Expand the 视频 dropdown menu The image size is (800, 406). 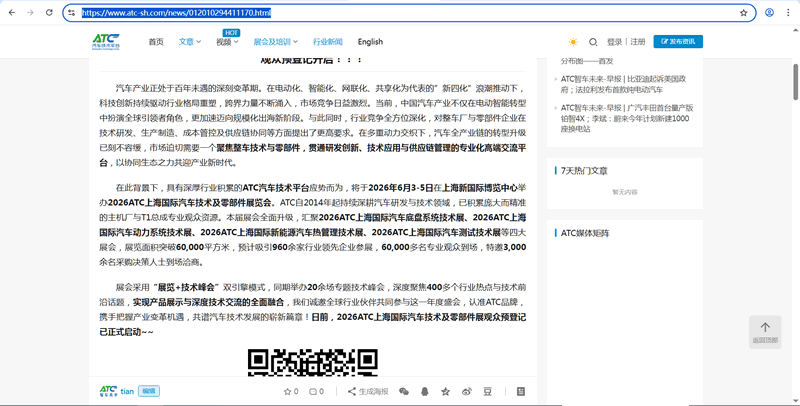pyautogui.click(x=226, y=42)
